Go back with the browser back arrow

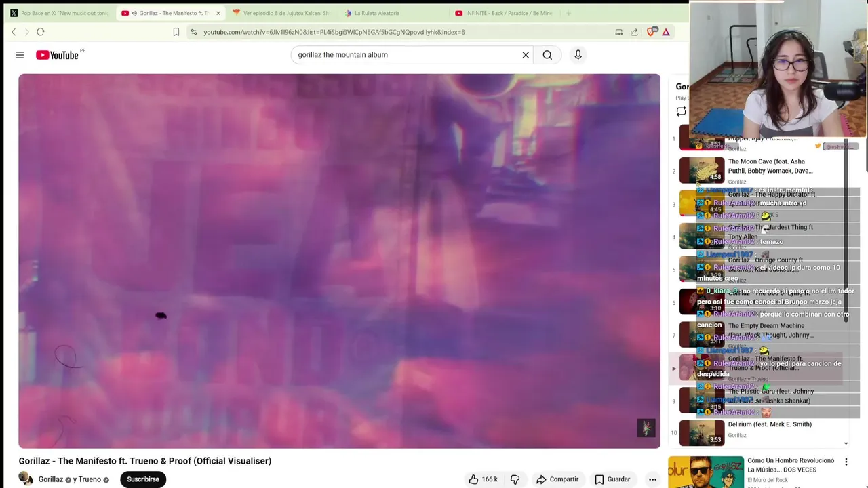(x=14, y=32)
